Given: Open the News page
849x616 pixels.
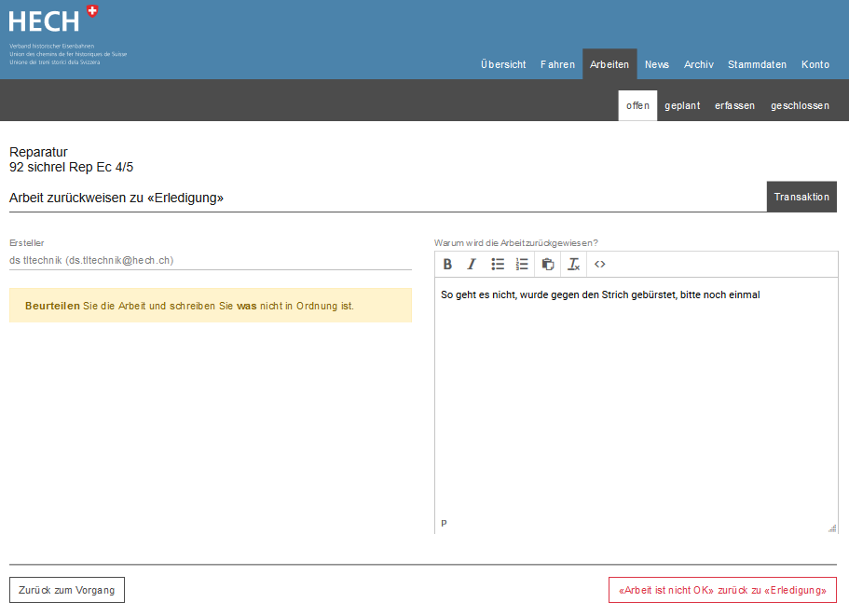Looking at the screenshot, I should pos(657,64).
